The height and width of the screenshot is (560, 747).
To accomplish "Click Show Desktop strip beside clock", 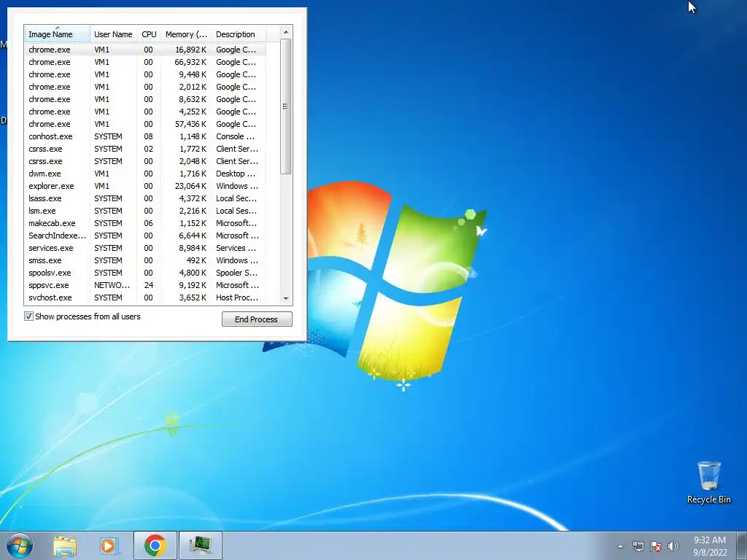I will (x=742, y=545).
